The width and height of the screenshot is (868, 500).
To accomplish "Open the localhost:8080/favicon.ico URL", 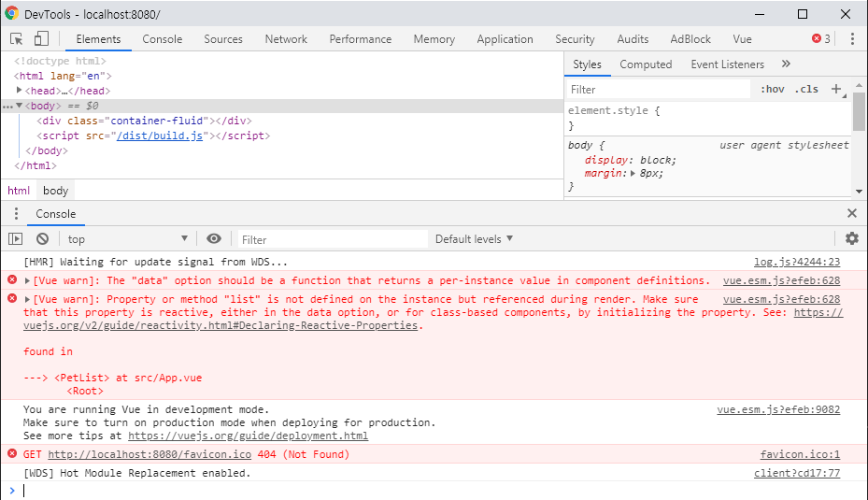I will tap(149, 454).
